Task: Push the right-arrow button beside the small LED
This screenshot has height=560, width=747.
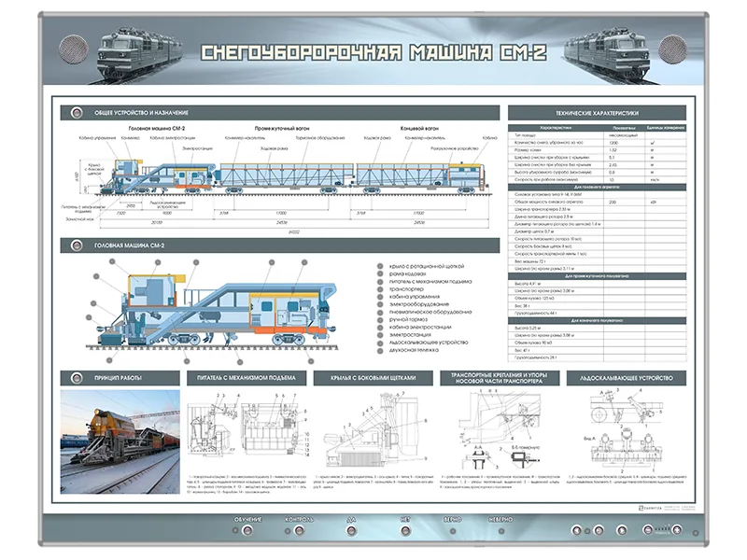Action: click(599, 530)
